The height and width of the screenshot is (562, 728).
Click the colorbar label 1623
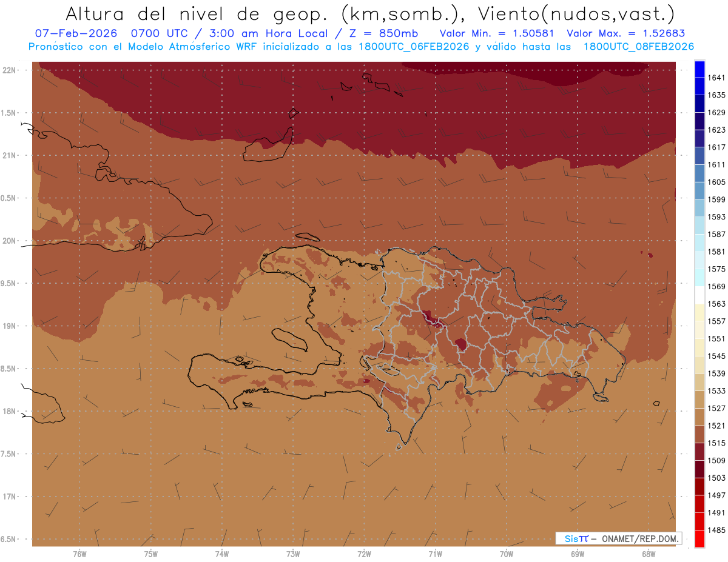[716, 130]
